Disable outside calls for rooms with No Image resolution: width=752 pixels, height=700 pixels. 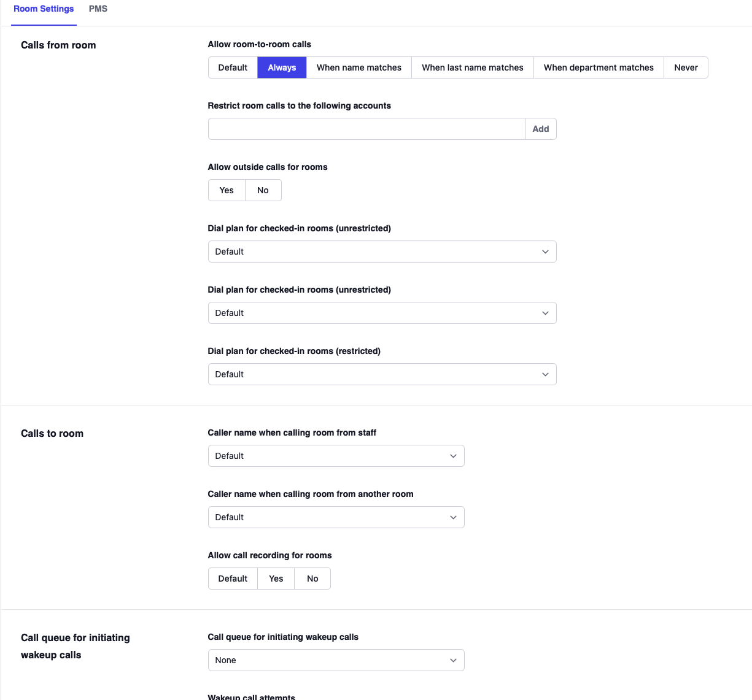pos(263,190)
